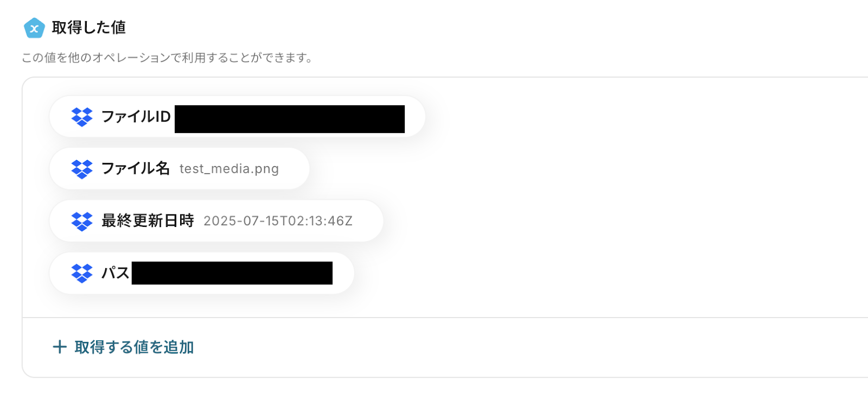The image size is (868, 399).
Task: Select the パス value chip
Action: click(x=202, y=273)
